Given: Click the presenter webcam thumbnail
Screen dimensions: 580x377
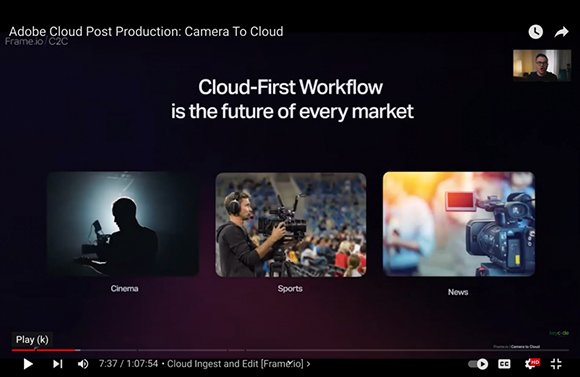Looking at the screenshot, I should (542, 66).
